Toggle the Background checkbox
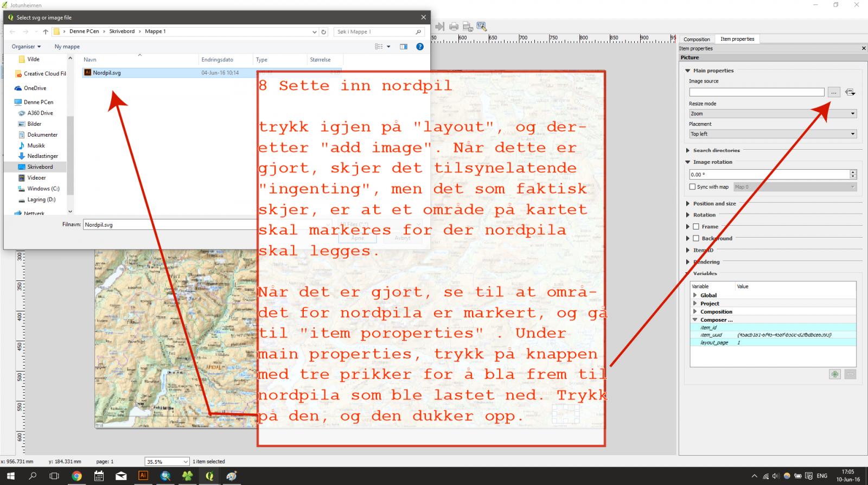Image resolution: width=868 pixels, height=485 pixels. click(x=696, y=238)
